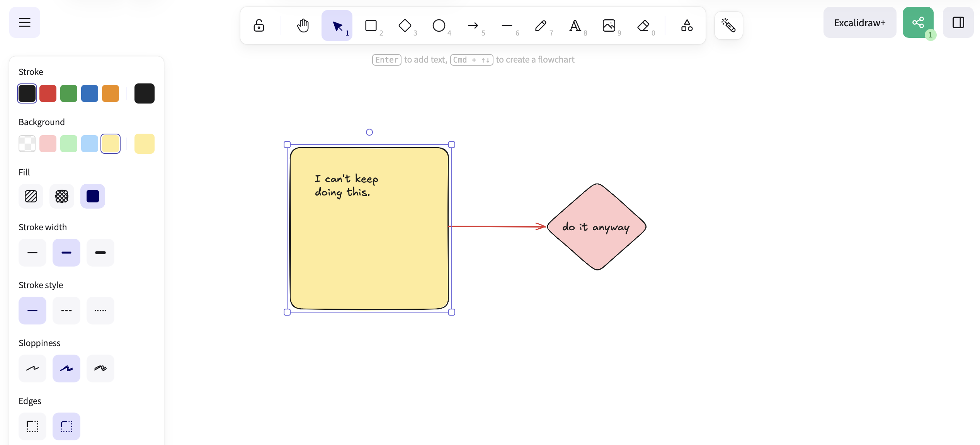Choose transparent background swatch
This screenshot has width=980, height=445.
coord(27,144)
